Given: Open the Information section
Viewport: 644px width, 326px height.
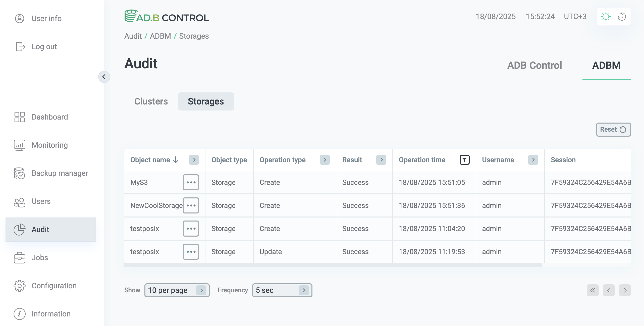Looking at the screenshot, I should (51, 314).
